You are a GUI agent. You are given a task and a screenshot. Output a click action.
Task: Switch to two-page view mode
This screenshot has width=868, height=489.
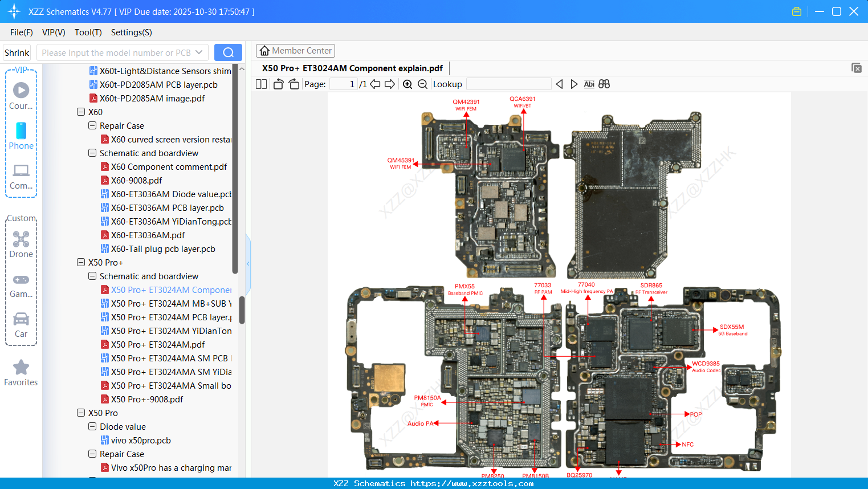click(260, 84)
